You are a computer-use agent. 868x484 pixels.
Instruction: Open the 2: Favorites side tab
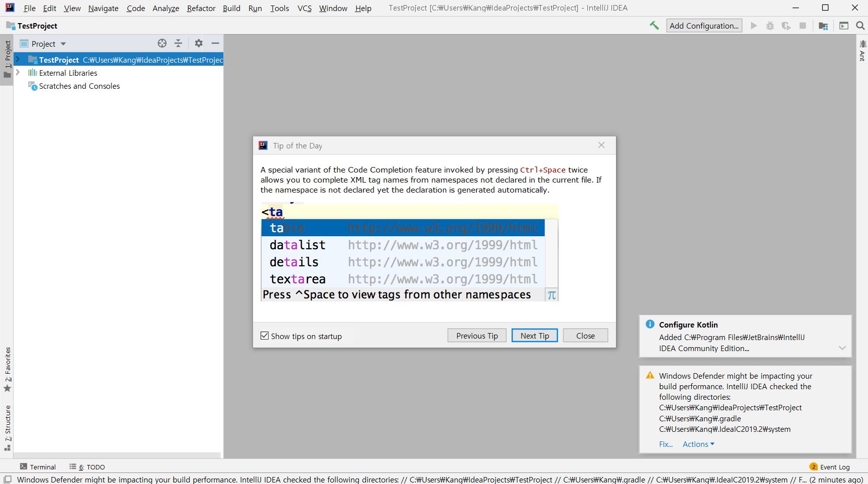(x=7, y=370)
